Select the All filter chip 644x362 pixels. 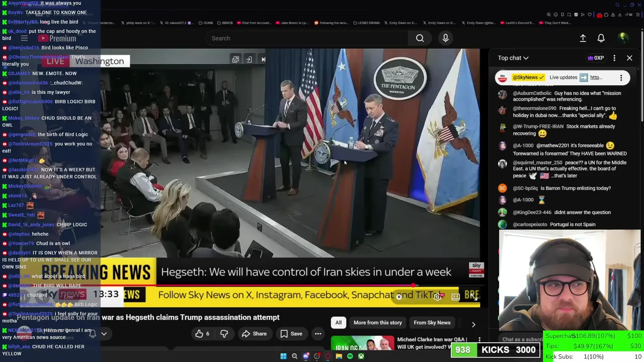339,323
